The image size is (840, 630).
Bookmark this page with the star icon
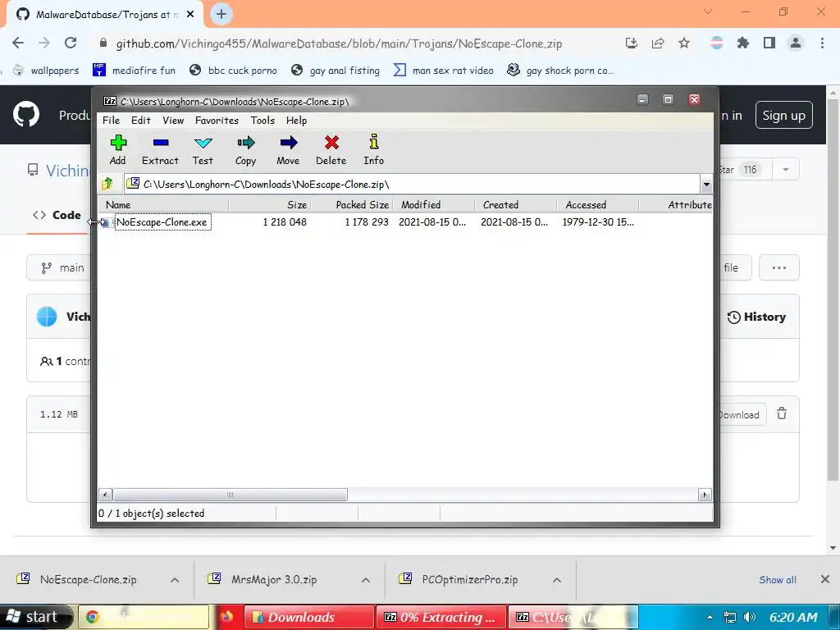coord(684,43)
